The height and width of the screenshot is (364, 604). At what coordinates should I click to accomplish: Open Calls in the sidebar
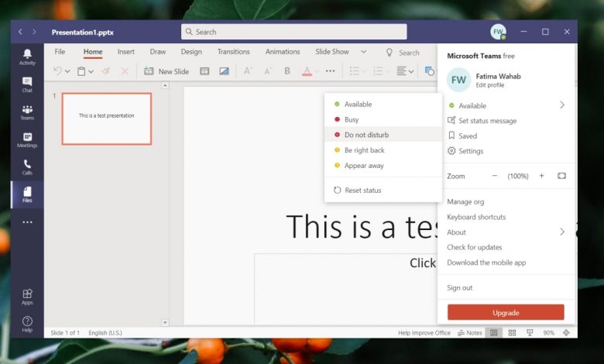[x=27, y=167]
